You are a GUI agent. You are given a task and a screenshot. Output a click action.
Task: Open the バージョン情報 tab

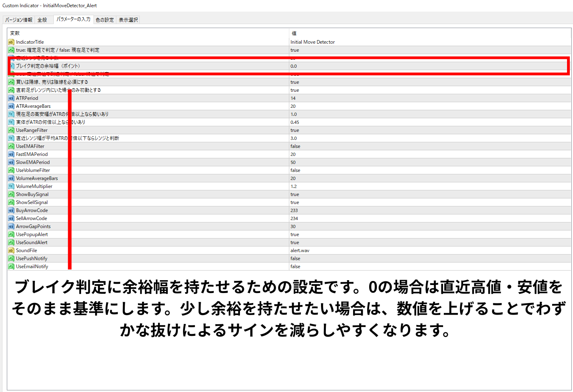tap(19, 20)
